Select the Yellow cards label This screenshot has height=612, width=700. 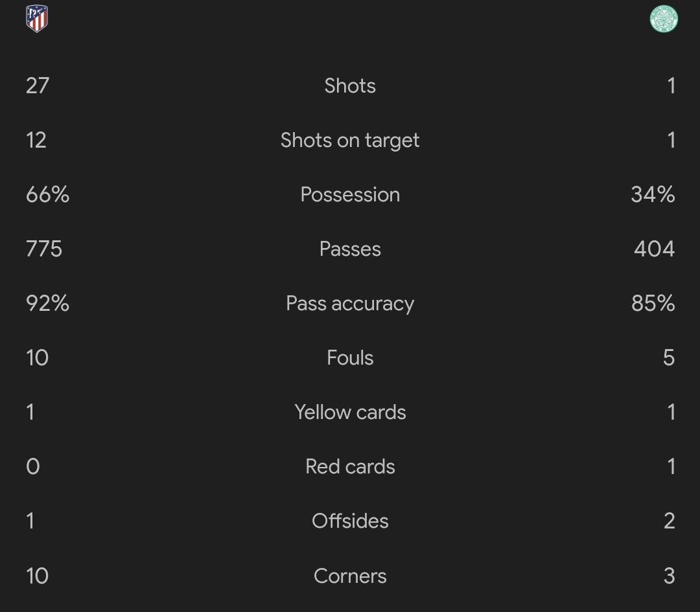pyautogui.click(x=350, y=412)
